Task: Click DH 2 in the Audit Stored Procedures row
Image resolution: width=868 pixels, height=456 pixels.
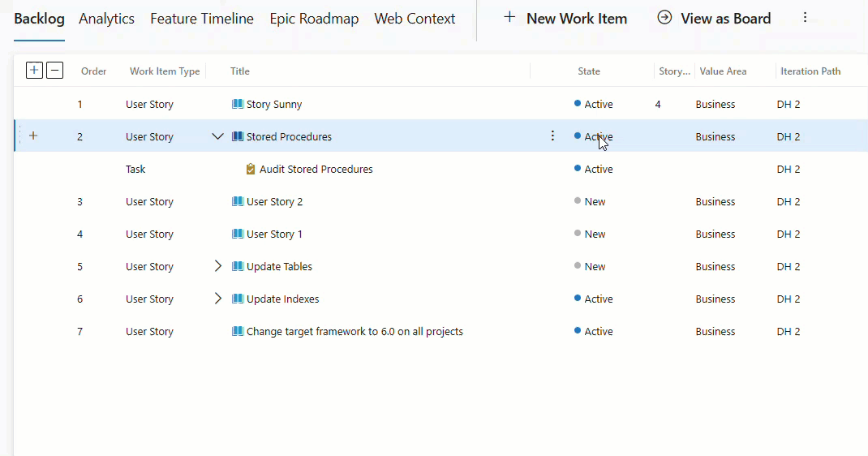Action: (x=789, y=170)
